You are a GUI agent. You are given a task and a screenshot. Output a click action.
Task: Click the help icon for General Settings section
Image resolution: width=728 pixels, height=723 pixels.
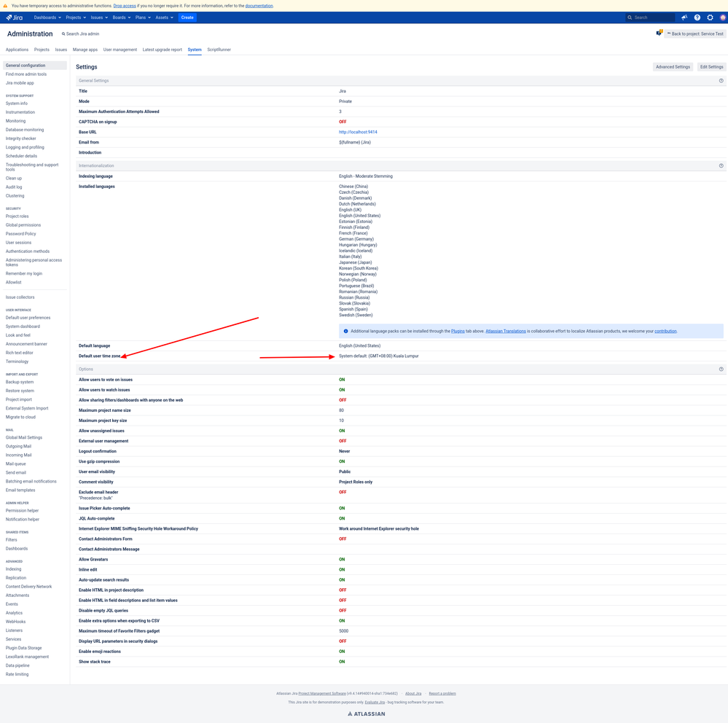click(721, 81)
